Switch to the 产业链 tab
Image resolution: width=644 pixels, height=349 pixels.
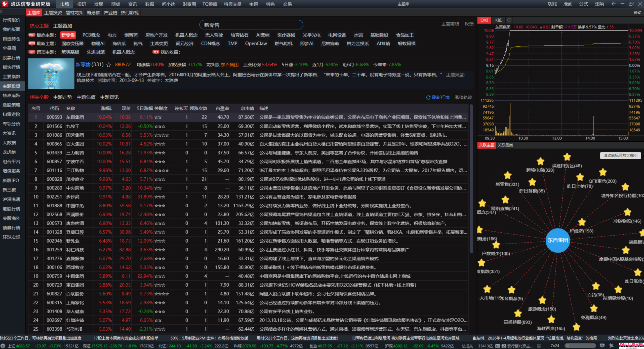tap(110, 13)
